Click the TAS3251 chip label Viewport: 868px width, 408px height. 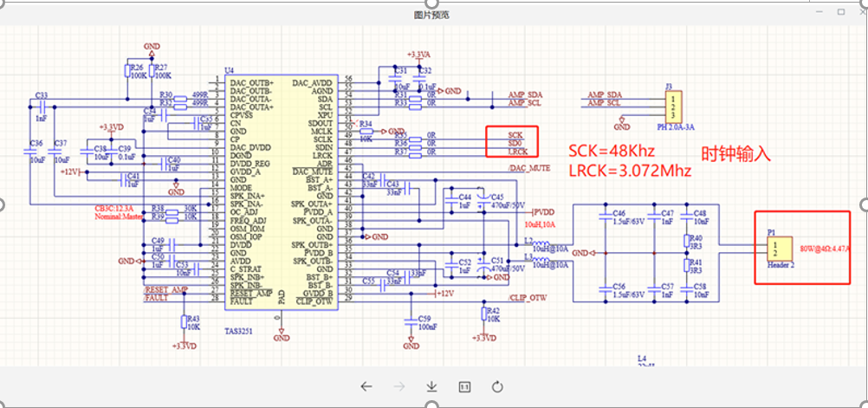tap(238, 332)
